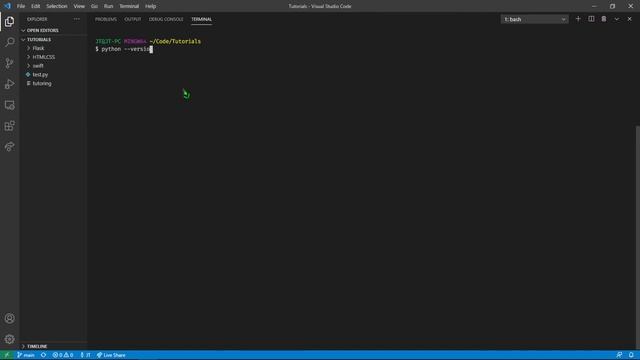The width and height of the screenshot is (640, 360).
Task: Open the Live Share activity bar icon
Action: tap(9, 147)
